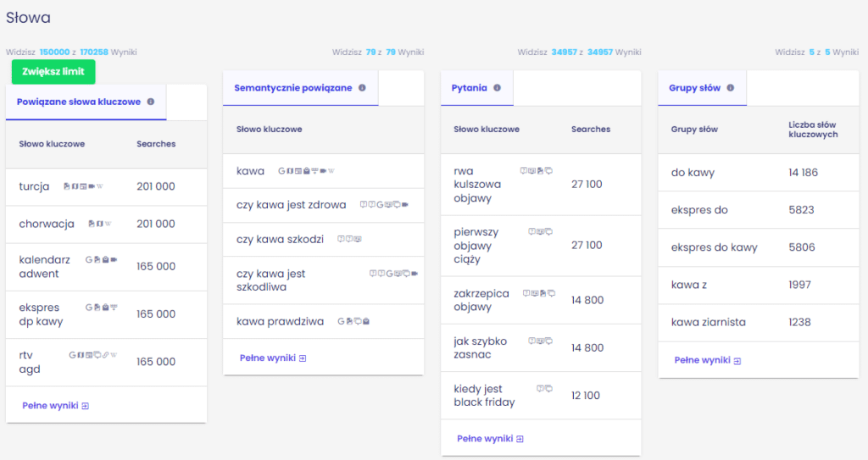Click Google G icon in kawa row
The height and width of the screenshot is (460, 868).
click(x=281, y=171)
